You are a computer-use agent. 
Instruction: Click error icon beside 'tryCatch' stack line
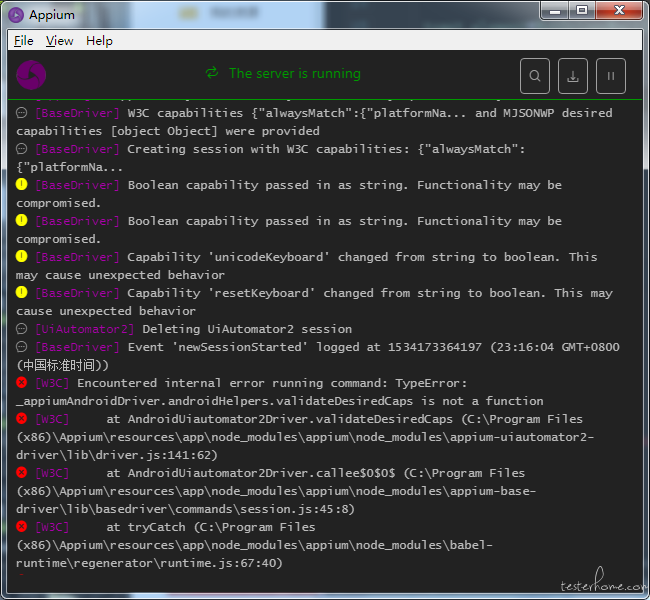[x=22, y=527]
